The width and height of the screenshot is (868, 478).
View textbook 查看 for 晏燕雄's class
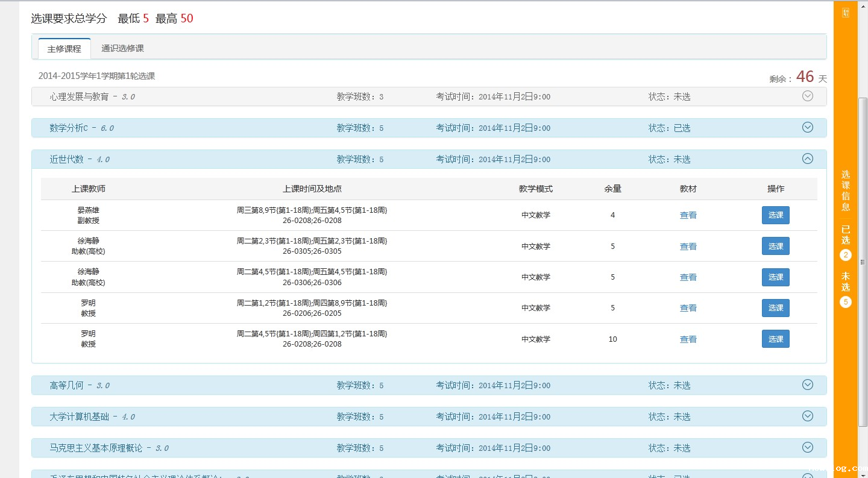(x=688, y=215)
